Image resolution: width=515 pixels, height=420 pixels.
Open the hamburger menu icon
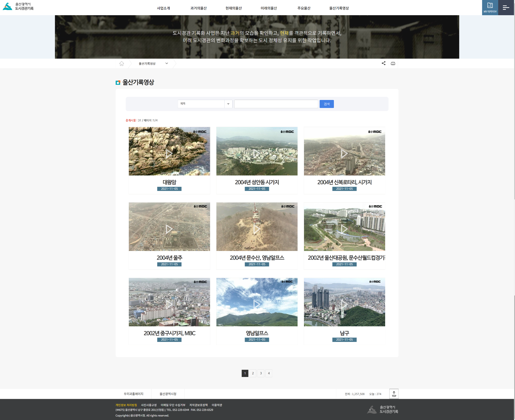(506, 7)
